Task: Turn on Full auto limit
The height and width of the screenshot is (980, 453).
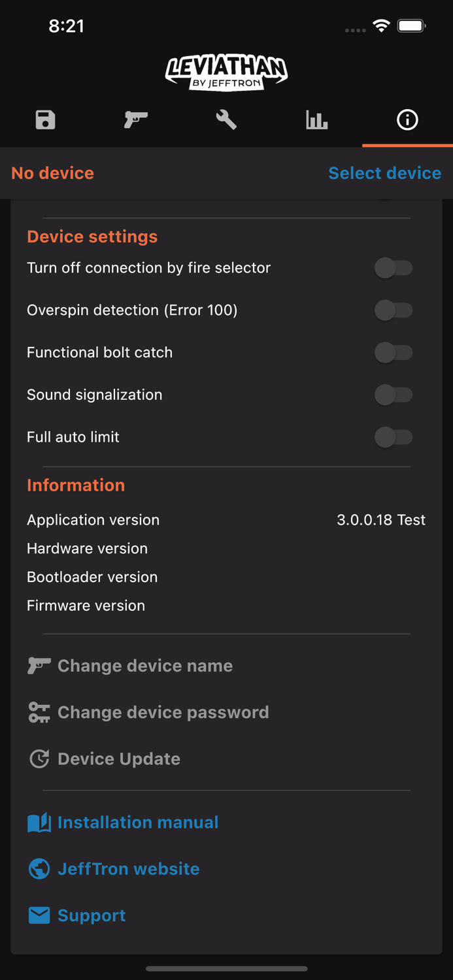Action: pyautogui.click(x=394, y=437)
